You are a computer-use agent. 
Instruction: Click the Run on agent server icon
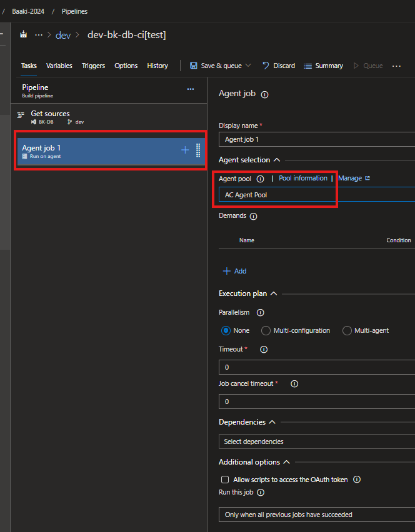click(x=24, y=156)
